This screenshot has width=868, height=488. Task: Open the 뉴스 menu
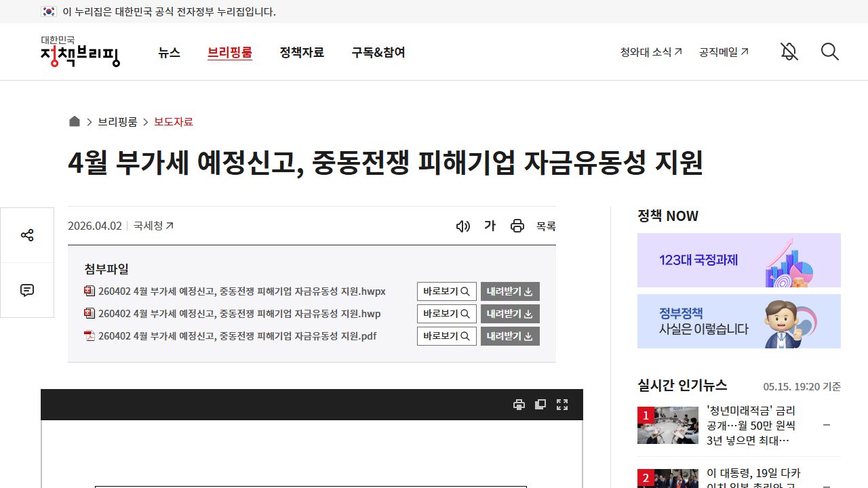[x=169, y=52]
